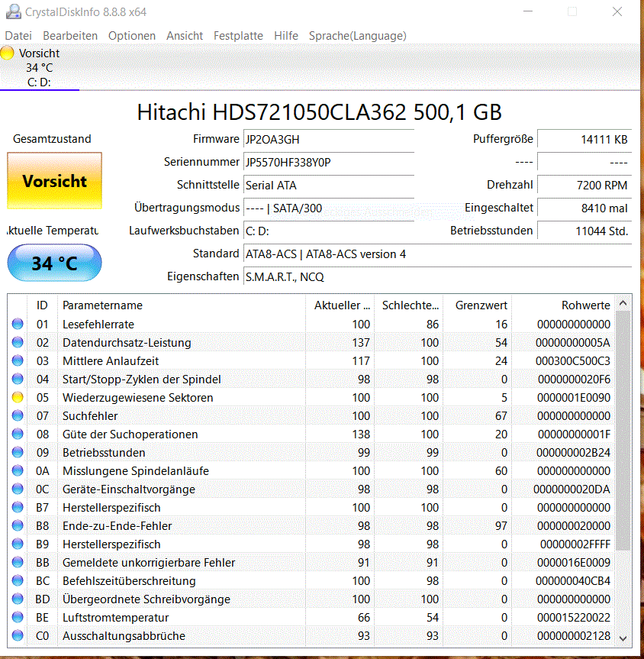Select the Befehlszeitüberschreitung parameter name
Screen dimensions: 644x659
pos(129,581)
